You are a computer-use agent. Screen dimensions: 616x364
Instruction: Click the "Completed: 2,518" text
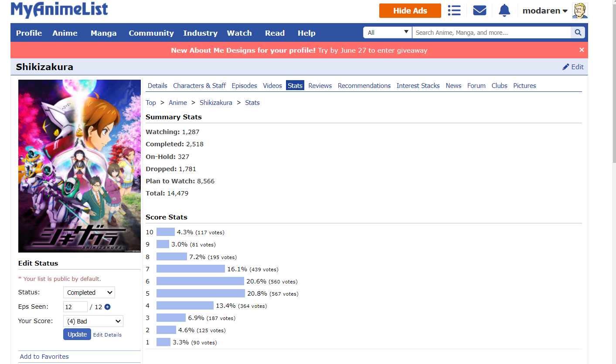(x=174, y=144)
